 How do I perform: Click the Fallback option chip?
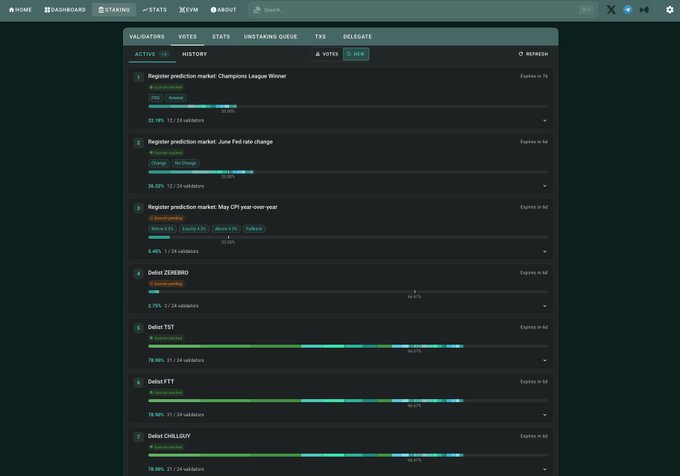pyautogui.click(x=254, y=229)
